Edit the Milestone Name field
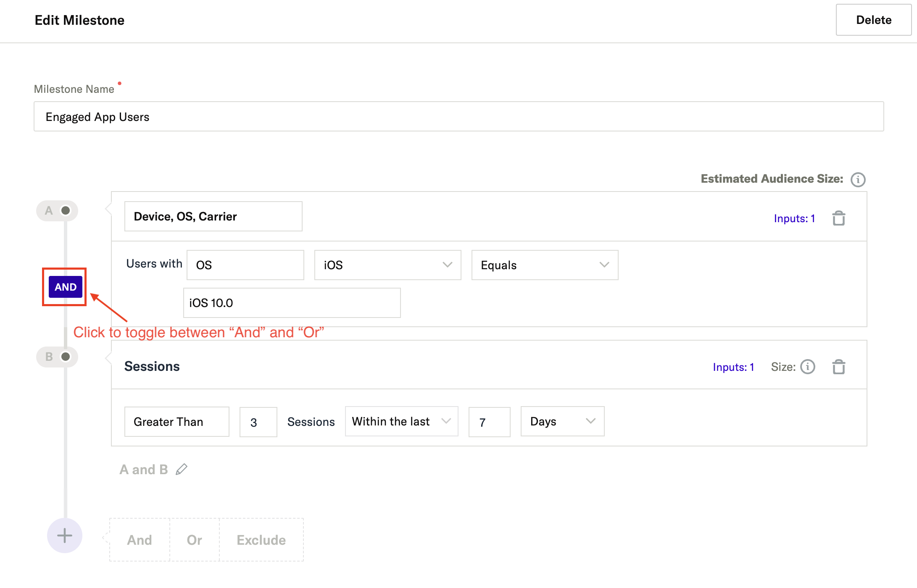This screenshot has height=588, width=917. point(459,116)
